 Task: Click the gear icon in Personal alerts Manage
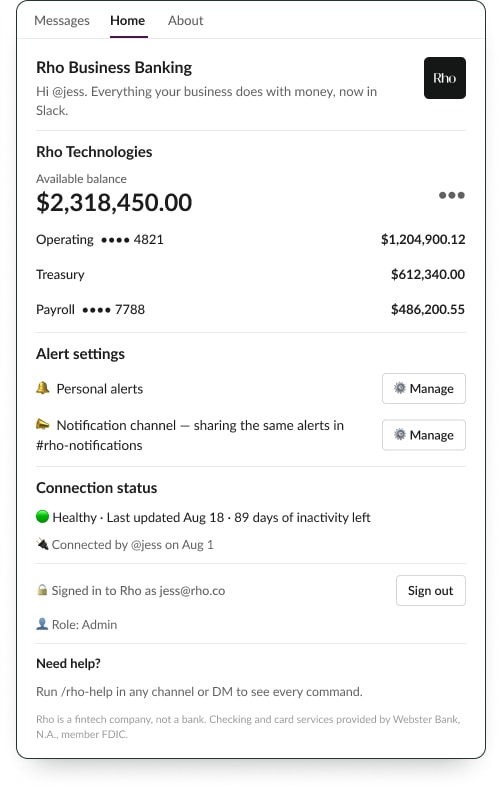(400, 388)
